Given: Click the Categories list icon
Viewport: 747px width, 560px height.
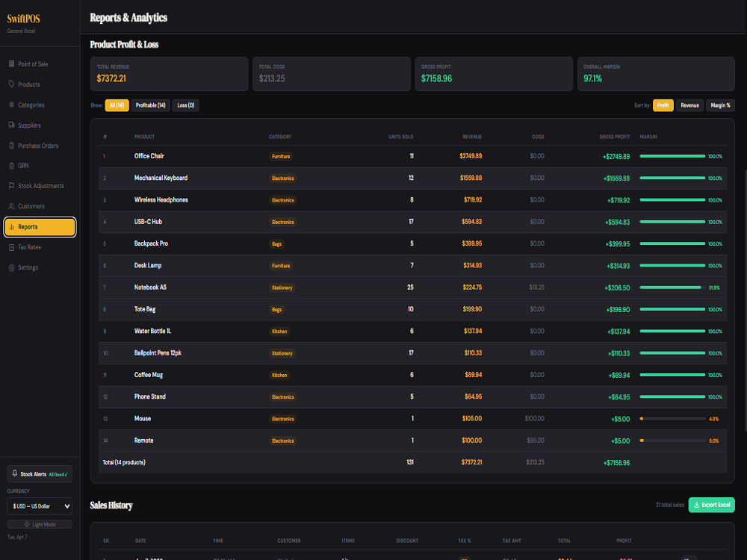Looking at the screenshot, I should click(11, 105).
